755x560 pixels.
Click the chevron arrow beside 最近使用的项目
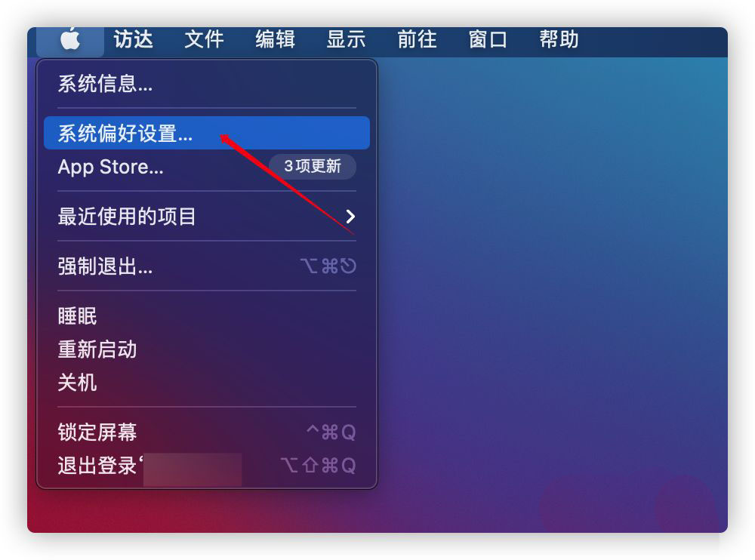(350, 217)
